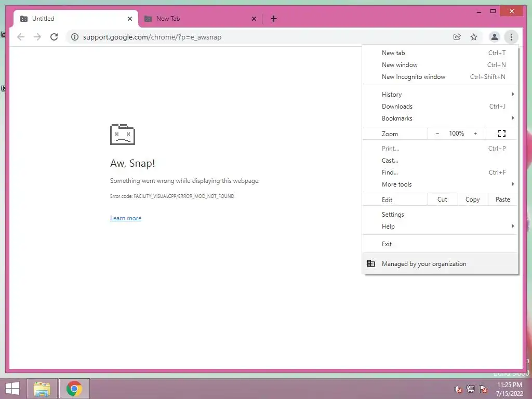
Task: Bookmark this tab with the star
Action: point(474,37)
